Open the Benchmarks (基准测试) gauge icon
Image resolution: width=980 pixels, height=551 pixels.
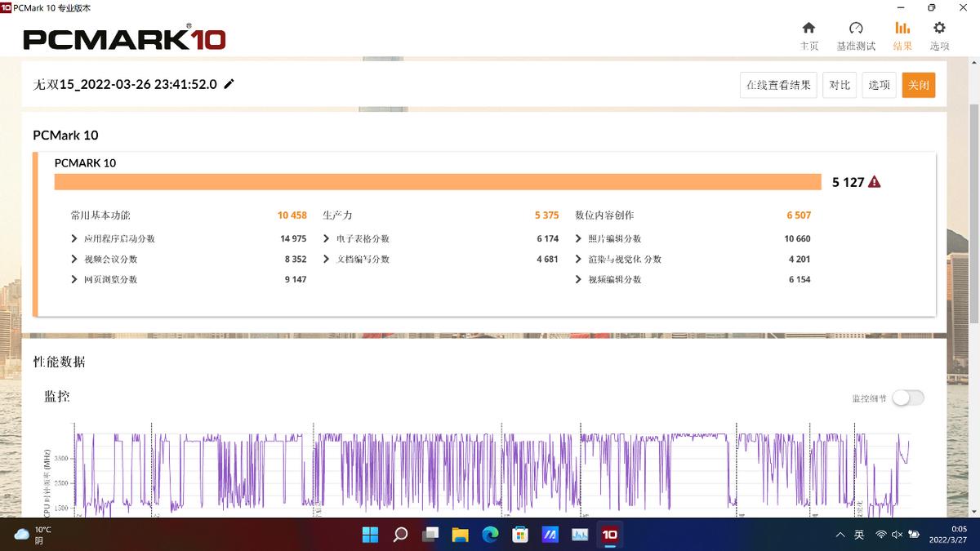[856, 28]
